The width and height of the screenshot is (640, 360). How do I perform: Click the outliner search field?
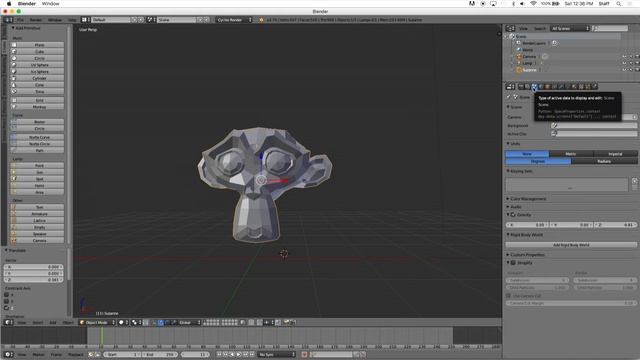[610, 29]
